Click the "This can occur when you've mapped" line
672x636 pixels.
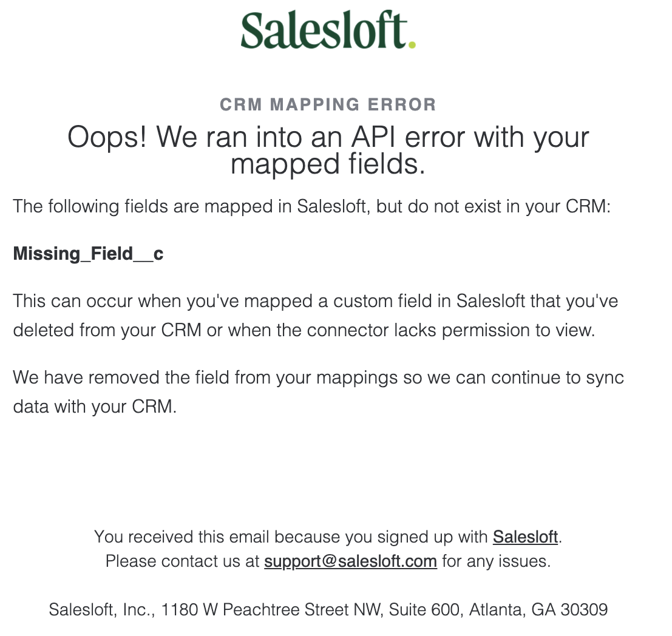click(x=315, y=301)
